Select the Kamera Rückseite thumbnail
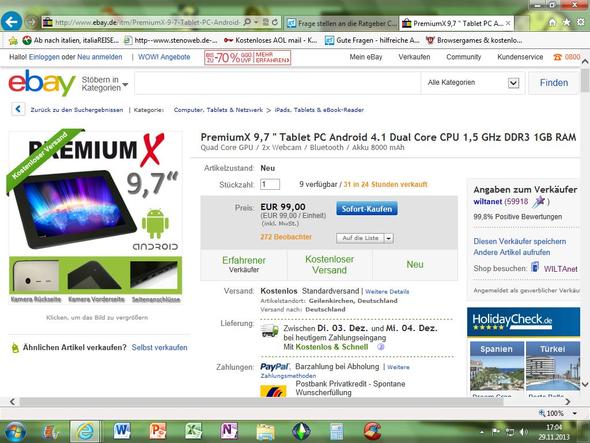590x443 pixels. pyautogui.click(x=36, y=276)
